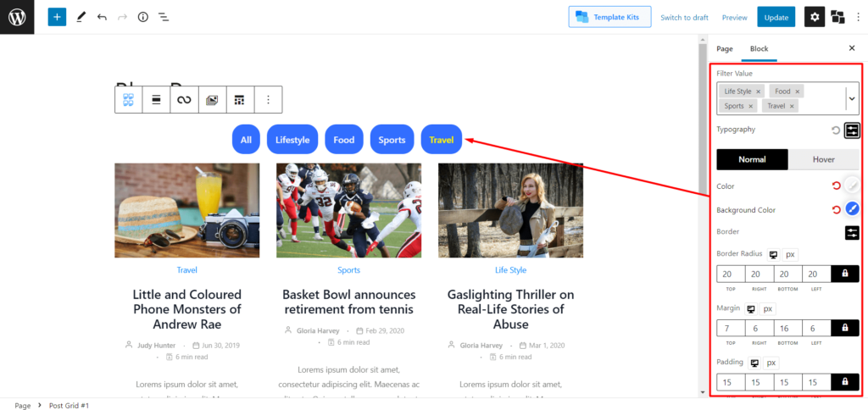The image size is (868, 410).
Task: Click the align icon in block toolbar
Action: (156, 100)
